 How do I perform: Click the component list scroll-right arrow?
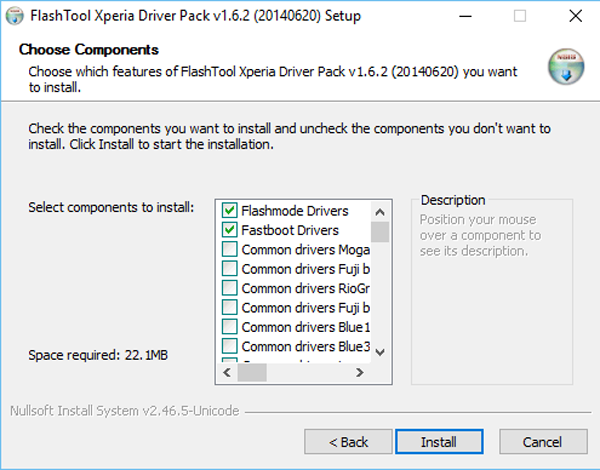coord(360,372)
